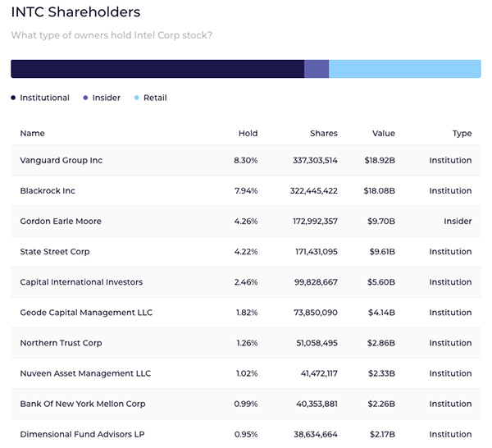The height and width of the screenshot is (448, 492).
Task: Click the 0.99% hold value
Action: pos(246,404)
